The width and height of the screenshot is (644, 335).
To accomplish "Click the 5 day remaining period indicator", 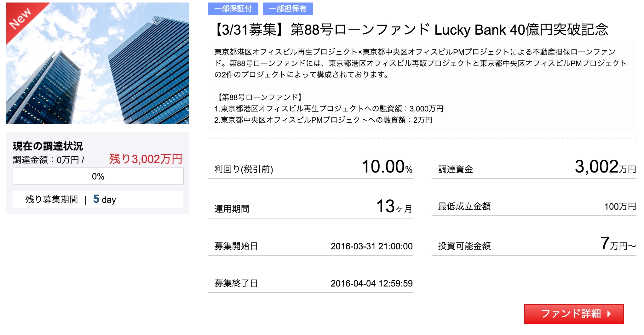I will [x=105, y=199].
